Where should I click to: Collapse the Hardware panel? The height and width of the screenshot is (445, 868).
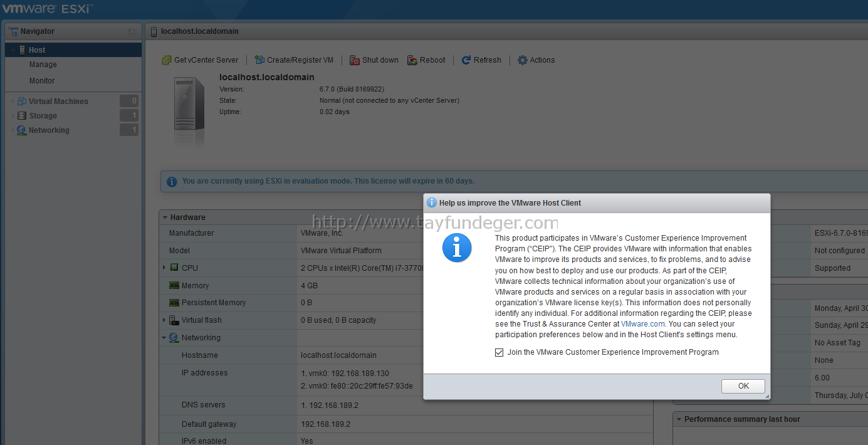[x=165, y=217]
